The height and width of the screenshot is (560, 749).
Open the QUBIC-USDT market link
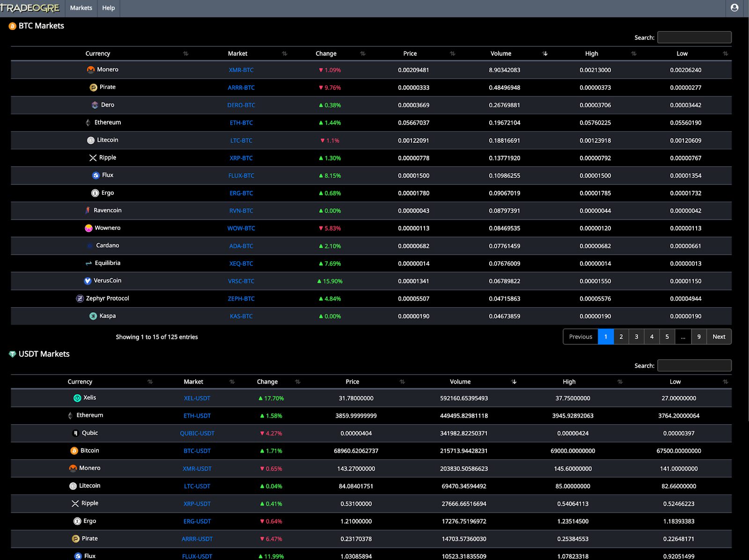tap(197, 434)
